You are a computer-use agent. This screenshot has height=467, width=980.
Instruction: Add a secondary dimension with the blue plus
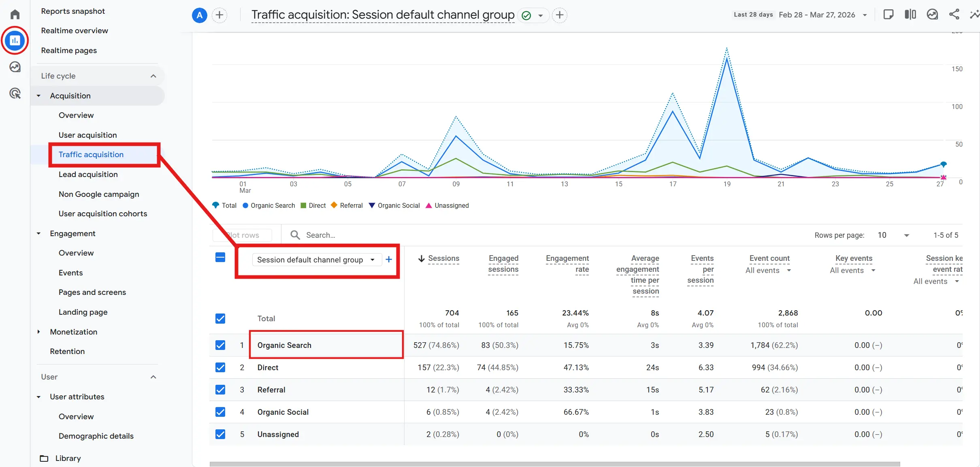[389, 259]
